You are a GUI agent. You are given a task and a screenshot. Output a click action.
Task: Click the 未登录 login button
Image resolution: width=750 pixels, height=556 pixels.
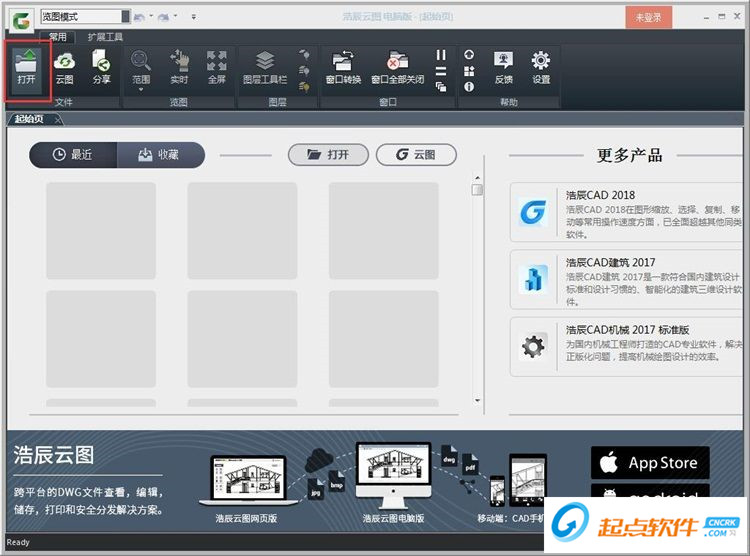coord(648,17)
